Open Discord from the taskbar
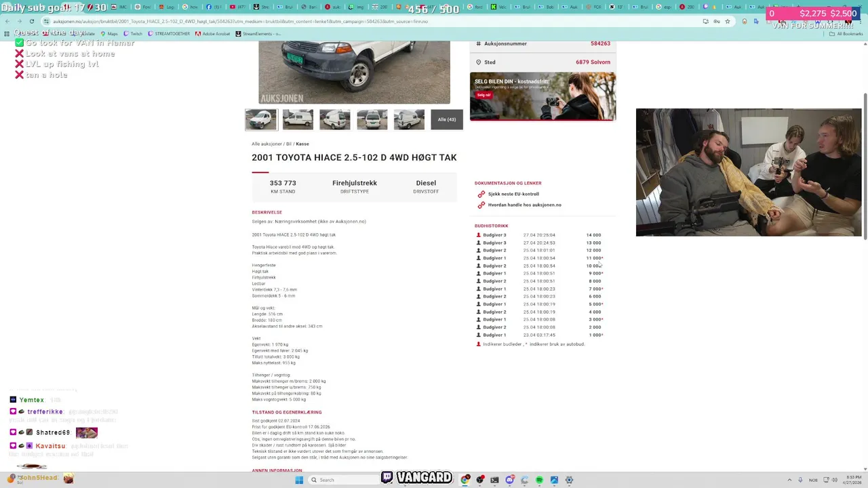This screenshot has width=868, height=488. click(x=509, y=480)
